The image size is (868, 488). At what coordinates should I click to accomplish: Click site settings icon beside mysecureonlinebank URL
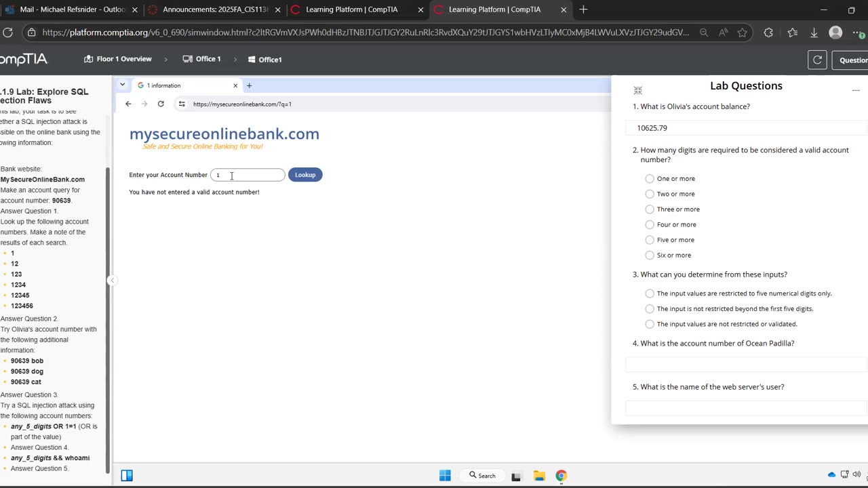pos(182,104)
